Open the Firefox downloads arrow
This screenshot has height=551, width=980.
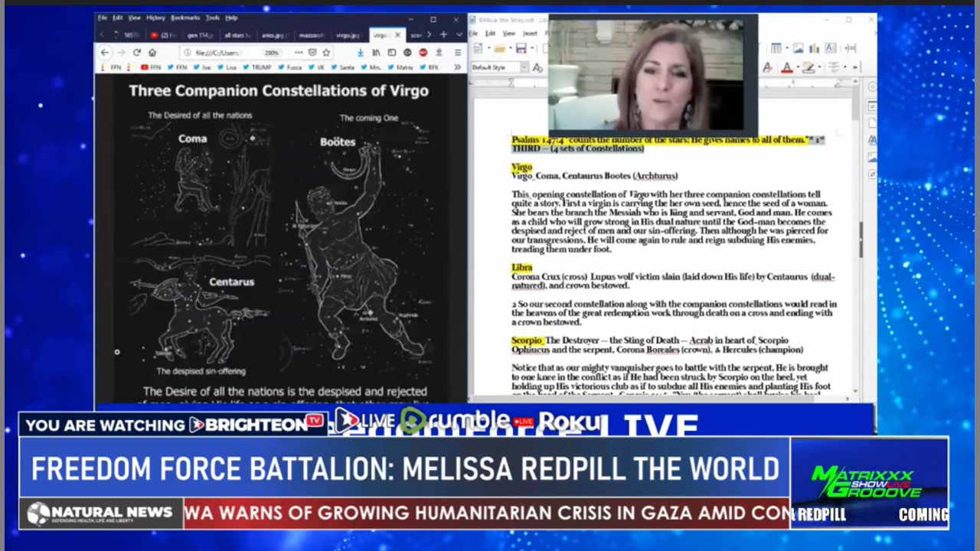[x=360, y=53]
